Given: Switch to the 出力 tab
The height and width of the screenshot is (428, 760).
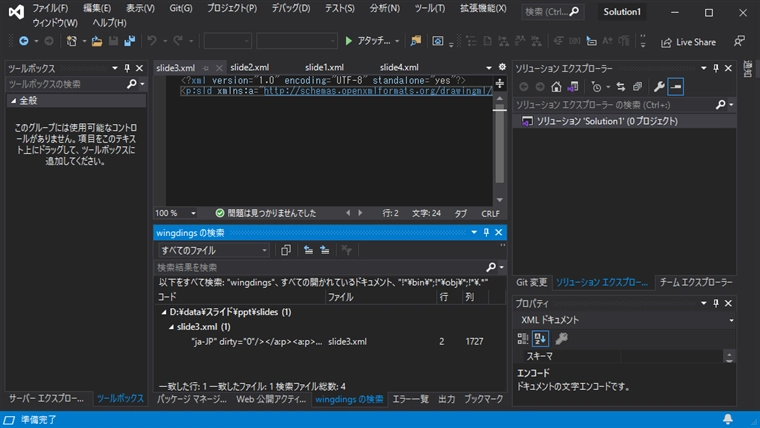Looking at the screenshot, I should [x=447, y=399].
